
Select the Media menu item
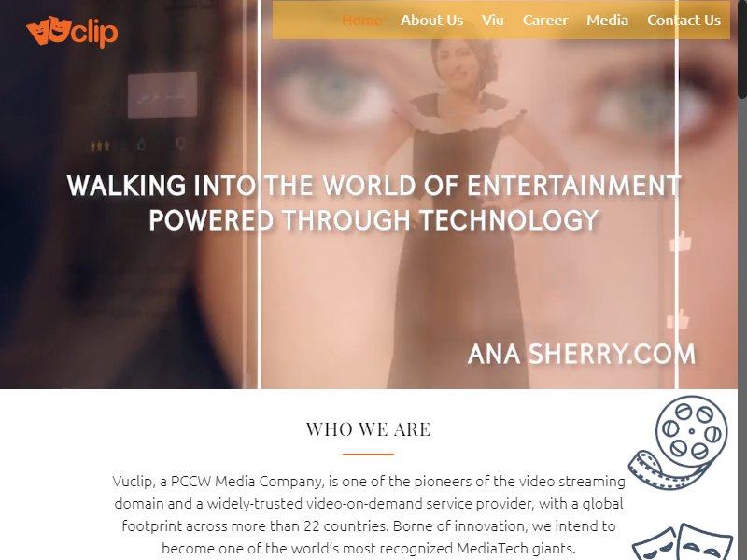tap(607, 21)
